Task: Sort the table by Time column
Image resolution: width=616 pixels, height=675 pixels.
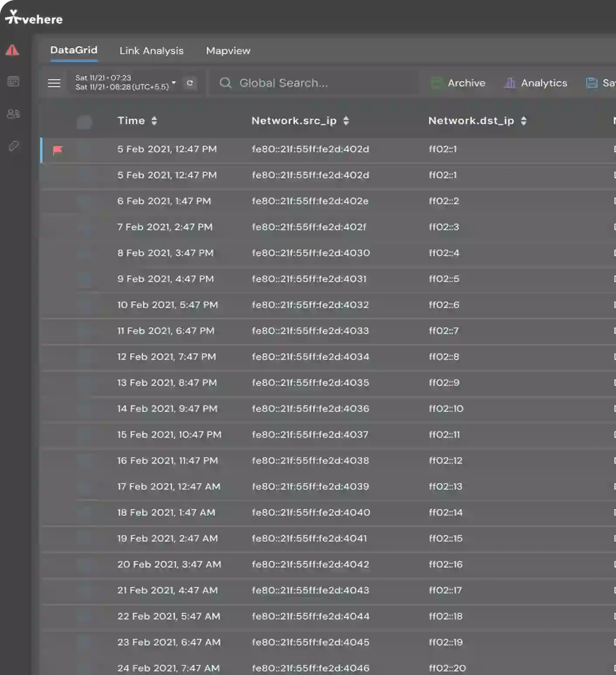Action: [x=154, y=121]
